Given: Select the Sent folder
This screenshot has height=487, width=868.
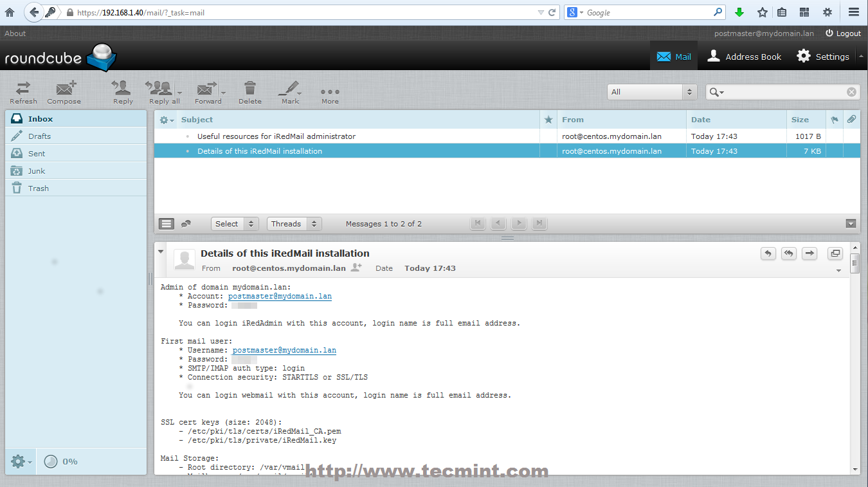Looking at the screenshot, I should point(76,153).
